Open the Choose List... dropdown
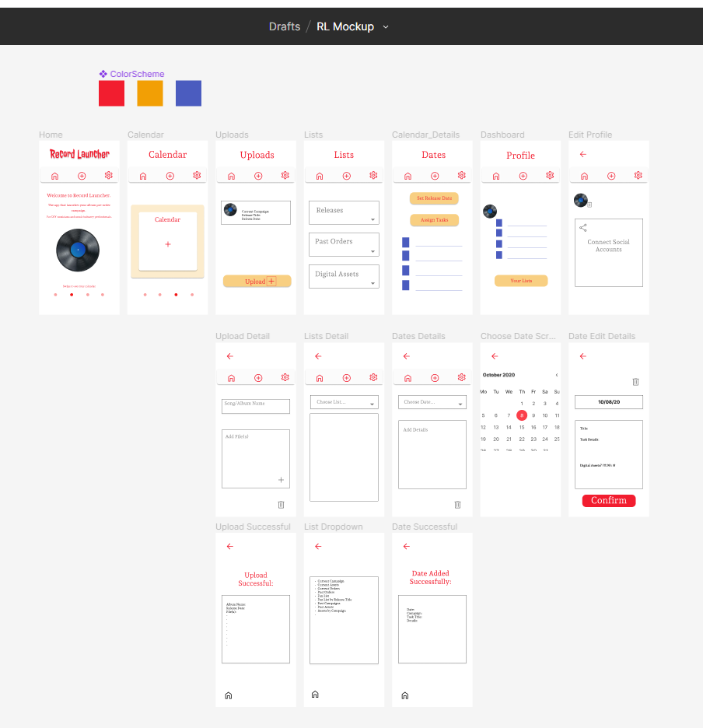Screen dimensions: 703x728 344,402
